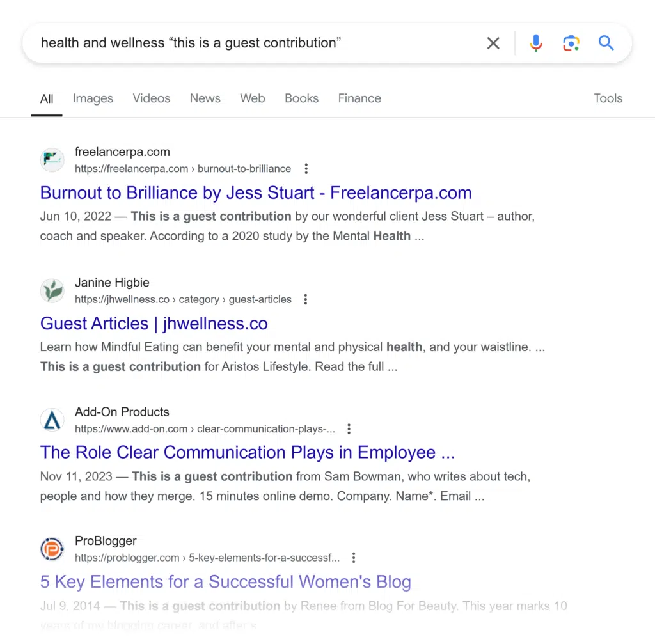Viewport: 655px width, 644px height.
Task: Click the Janine Higbie leaf favicon
Action: point(52,291)
